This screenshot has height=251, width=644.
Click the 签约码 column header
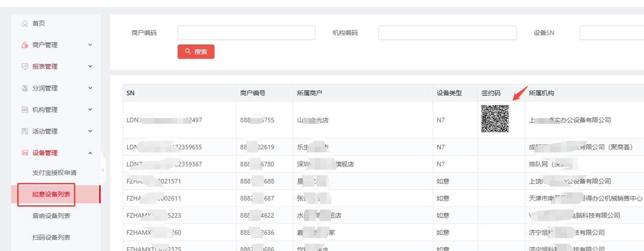[x=501, y=93]
